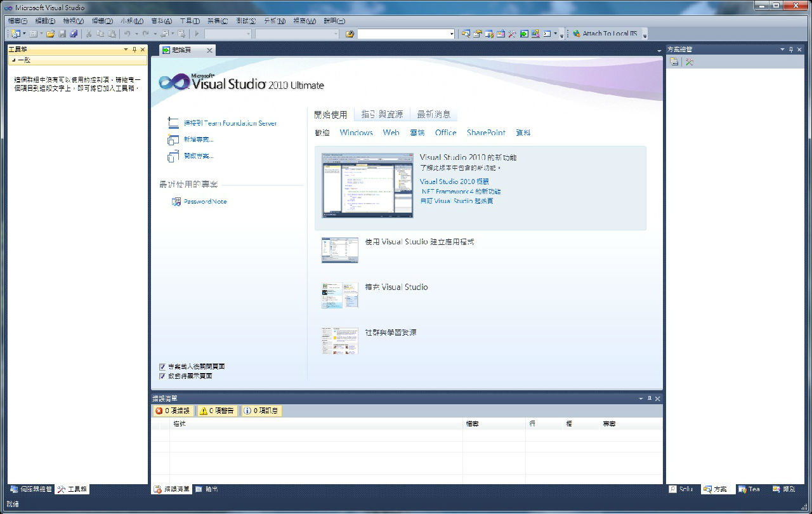This screenshot has width=812, height=514.
Task: Click the Start Page green arrow toolbar icon
Action: pyautogui.click(x=523, y=34)
